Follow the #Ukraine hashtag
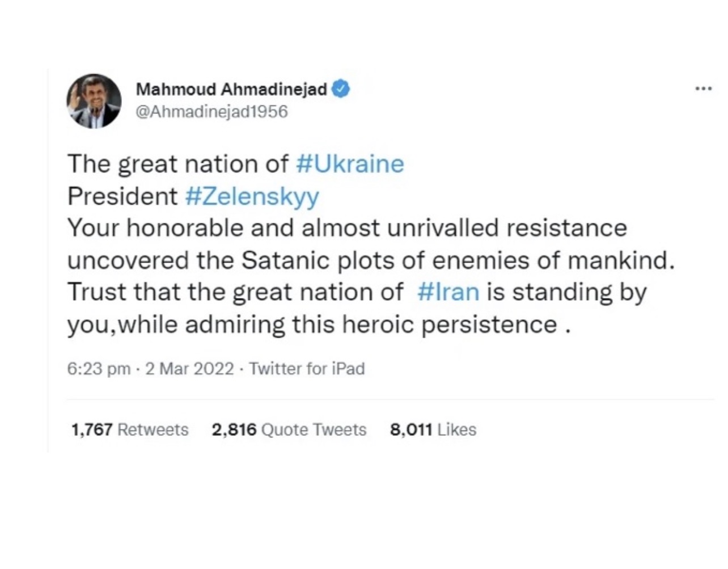 [350, 164]
